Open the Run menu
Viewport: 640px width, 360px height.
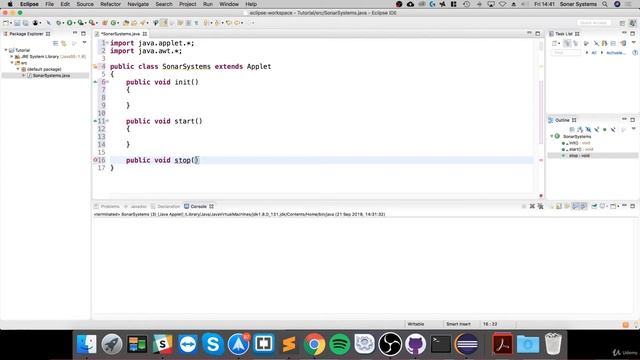click(208, 4)
